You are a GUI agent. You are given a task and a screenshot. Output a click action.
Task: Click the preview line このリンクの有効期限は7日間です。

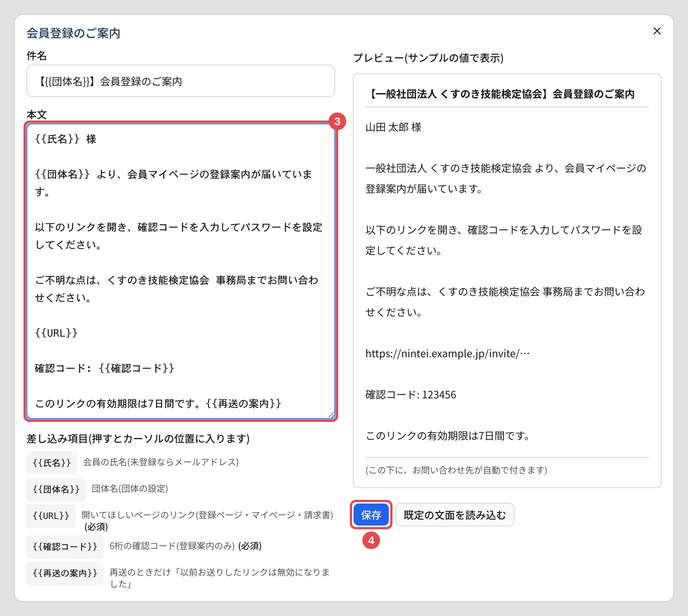pyautogui.click(x=448, y=436)
